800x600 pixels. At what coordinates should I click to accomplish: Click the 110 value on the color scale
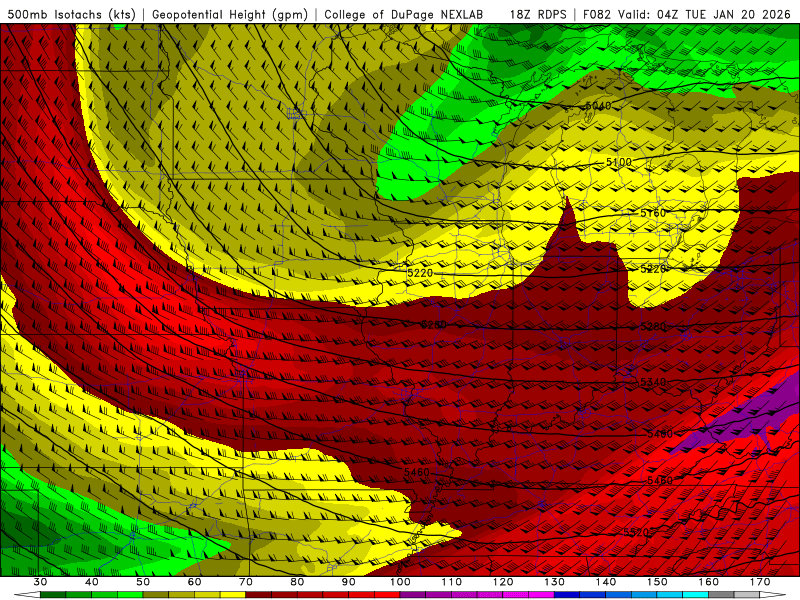452,582
